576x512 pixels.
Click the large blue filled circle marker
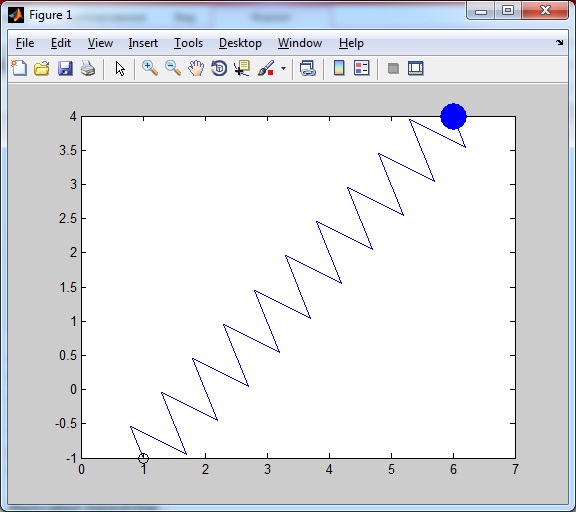point(453,116)
